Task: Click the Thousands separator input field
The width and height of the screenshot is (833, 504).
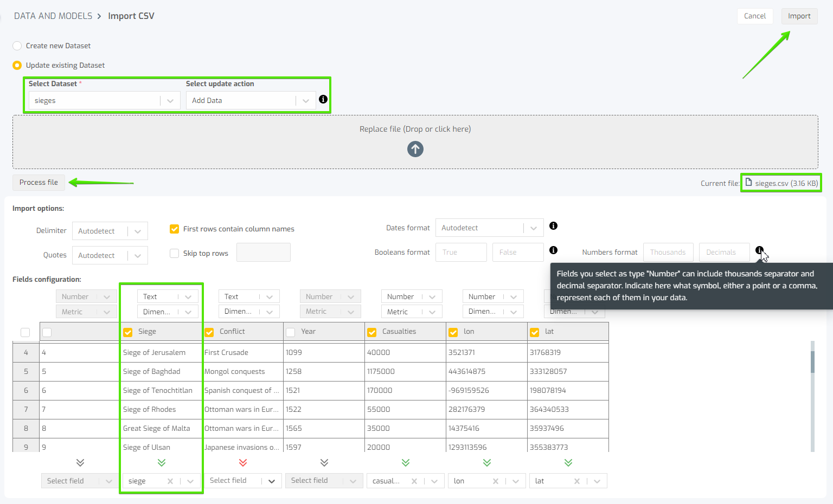Action: [x=668, y=251]
